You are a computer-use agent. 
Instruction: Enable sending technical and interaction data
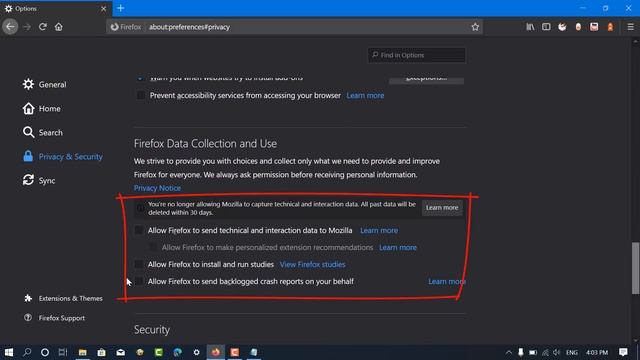(139, 231)
